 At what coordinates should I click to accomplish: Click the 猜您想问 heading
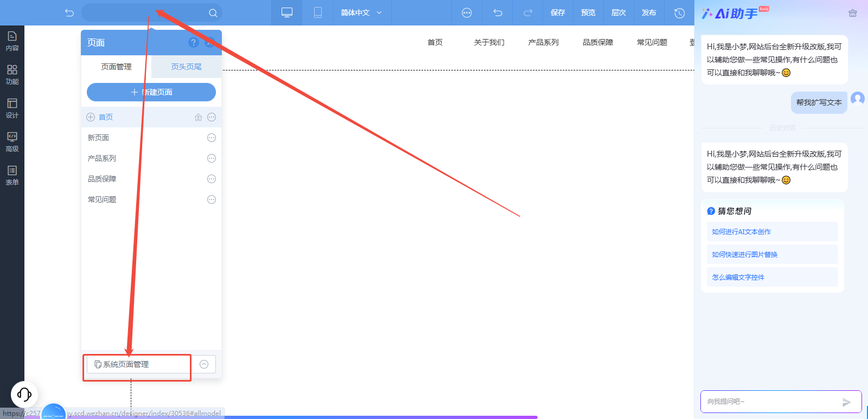coord(735,211)
